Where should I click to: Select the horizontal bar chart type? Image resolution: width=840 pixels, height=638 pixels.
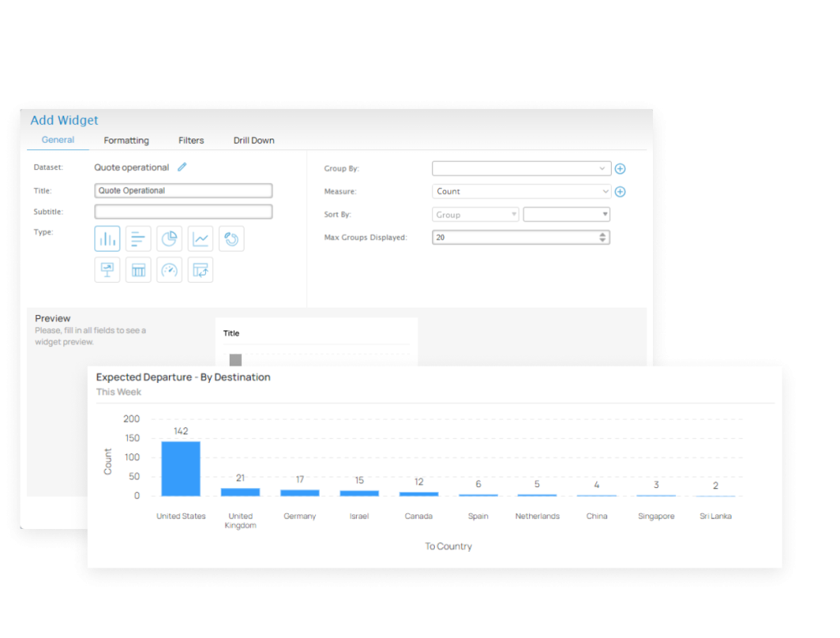(x=139, y=239)
